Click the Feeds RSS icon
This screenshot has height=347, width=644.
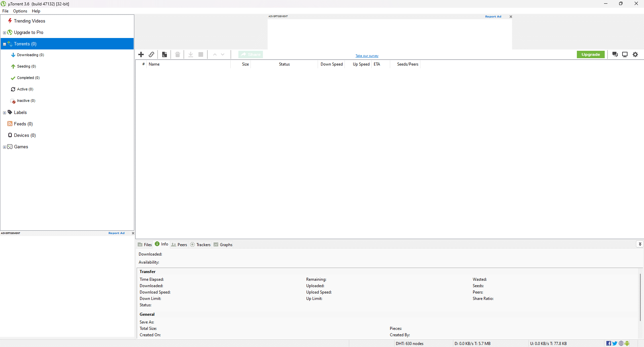click(10, 124)
